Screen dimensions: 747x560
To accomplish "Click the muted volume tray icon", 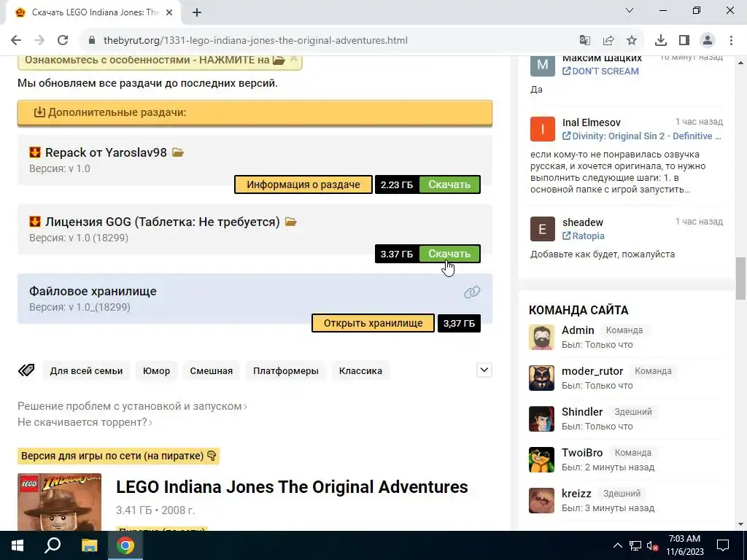I will tap(653, 545).
